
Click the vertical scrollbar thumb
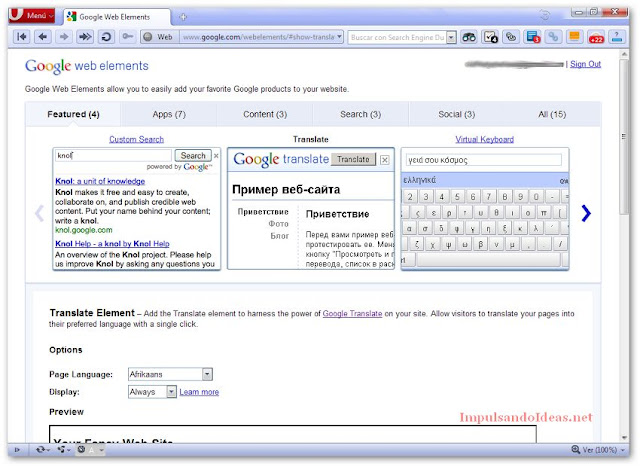[624, 136]
